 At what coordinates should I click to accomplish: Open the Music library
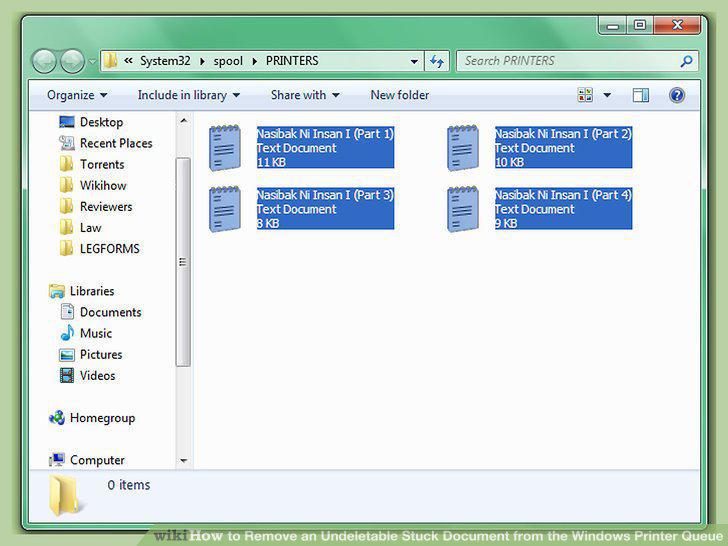(x=96, y=333)
